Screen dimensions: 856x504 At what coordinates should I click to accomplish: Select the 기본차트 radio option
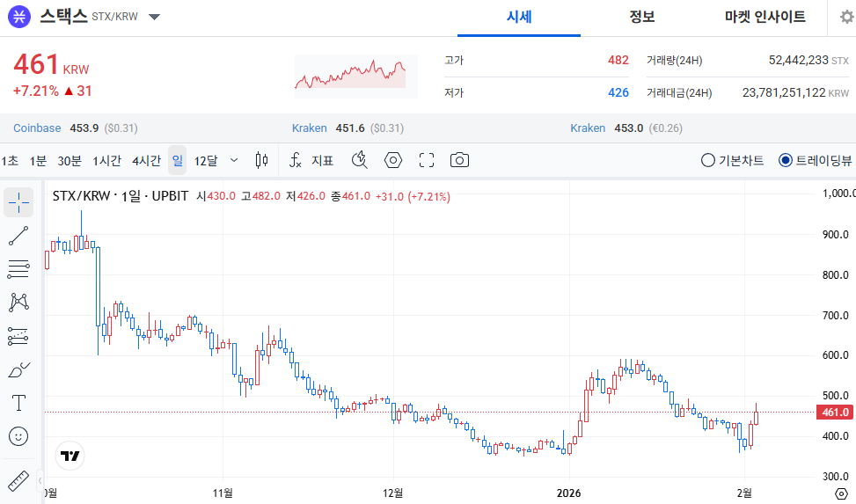(707, 160)
